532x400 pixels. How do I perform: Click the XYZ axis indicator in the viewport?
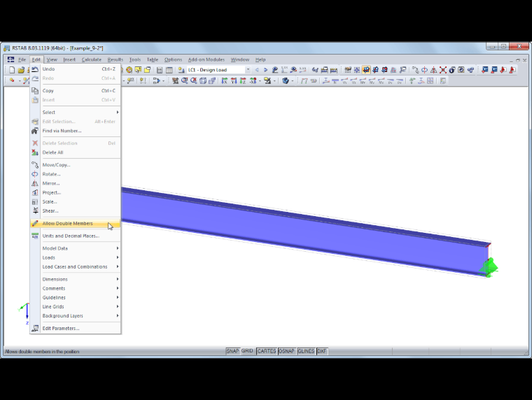24,313
